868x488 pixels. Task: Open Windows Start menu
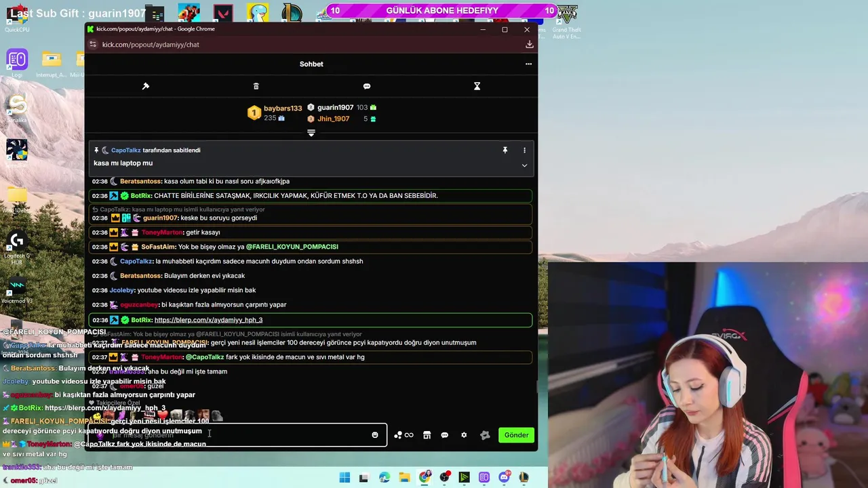pos(344,478)
